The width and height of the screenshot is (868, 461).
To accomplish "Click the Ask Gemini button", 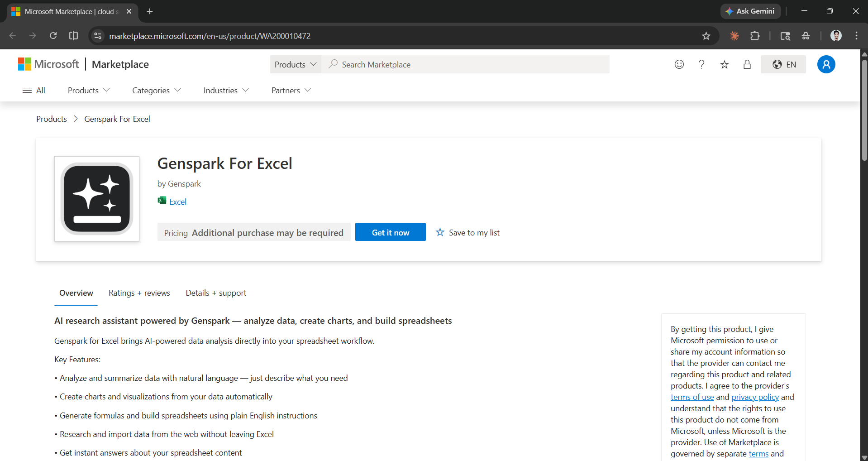I will point(750,11).
